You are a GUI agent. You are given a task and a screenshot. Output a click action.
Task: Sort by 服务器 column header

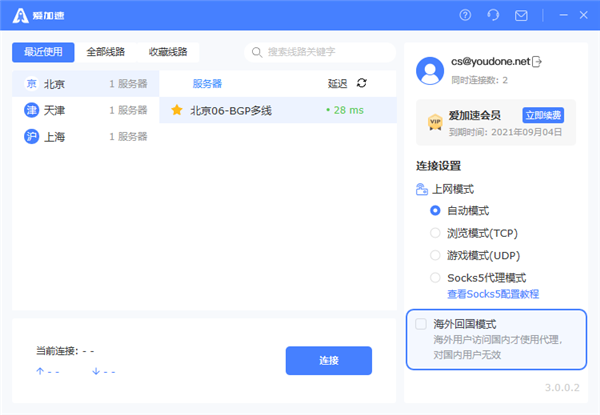point(207,84)
